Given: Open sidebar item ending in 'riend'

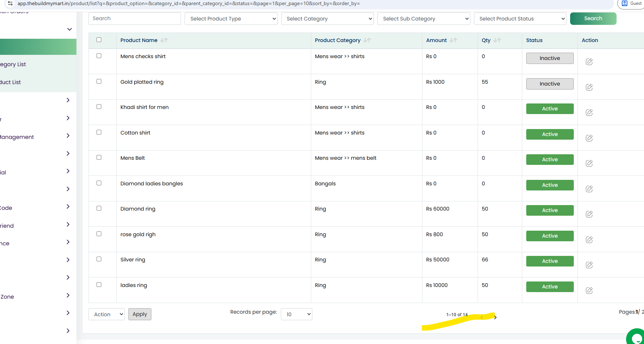Looking at the screenshot, I should tap(7, 226).
